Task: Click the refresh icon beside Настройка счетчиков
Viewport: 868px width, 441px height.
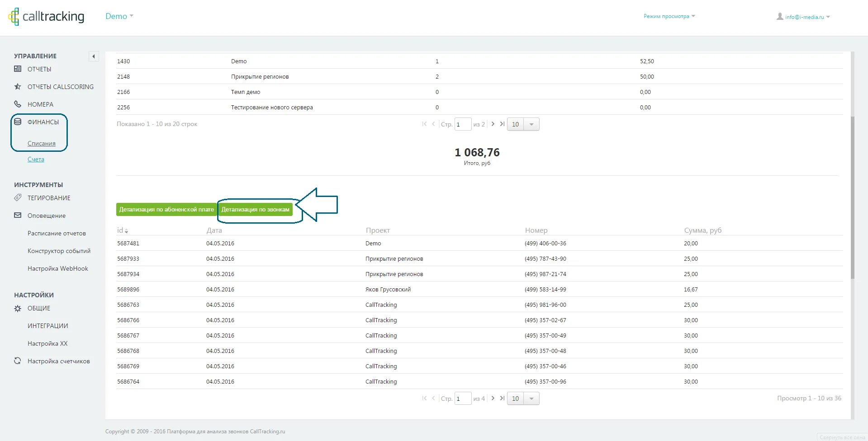Action: (18, 361)
